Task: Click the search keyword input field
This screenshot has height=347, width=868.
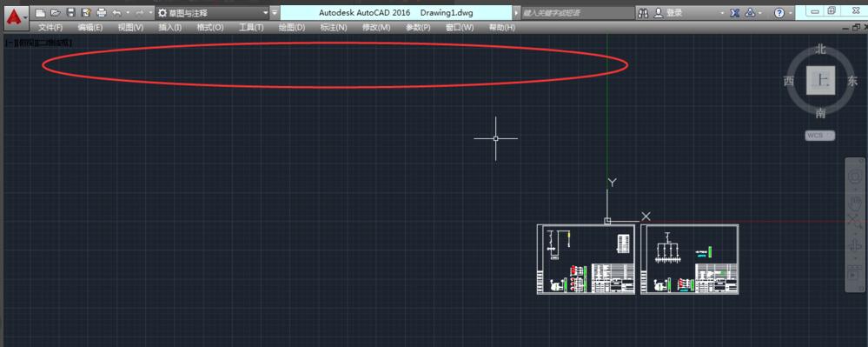Action: pos(577,12)
